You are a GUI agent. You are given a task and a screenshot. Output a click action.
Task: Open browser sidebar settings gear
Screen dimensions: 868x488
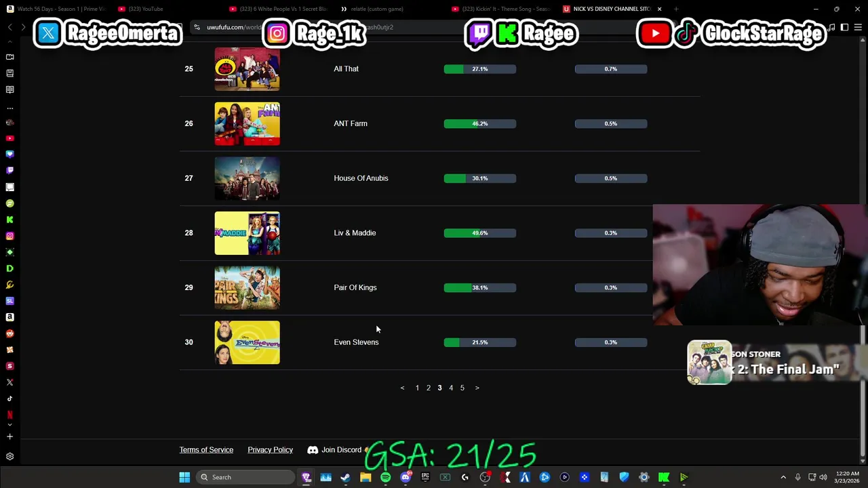pyautogui.click(x=9, y=457)
